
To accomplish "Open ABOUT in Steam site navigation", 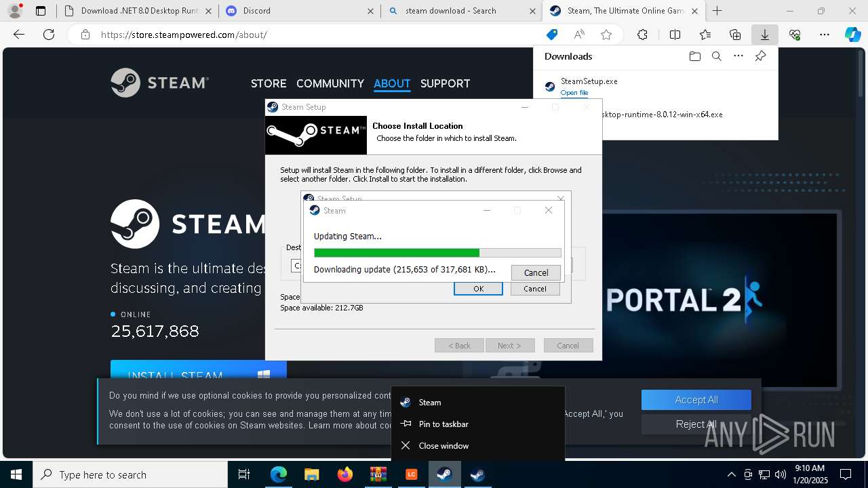I will tap(392, 83).
